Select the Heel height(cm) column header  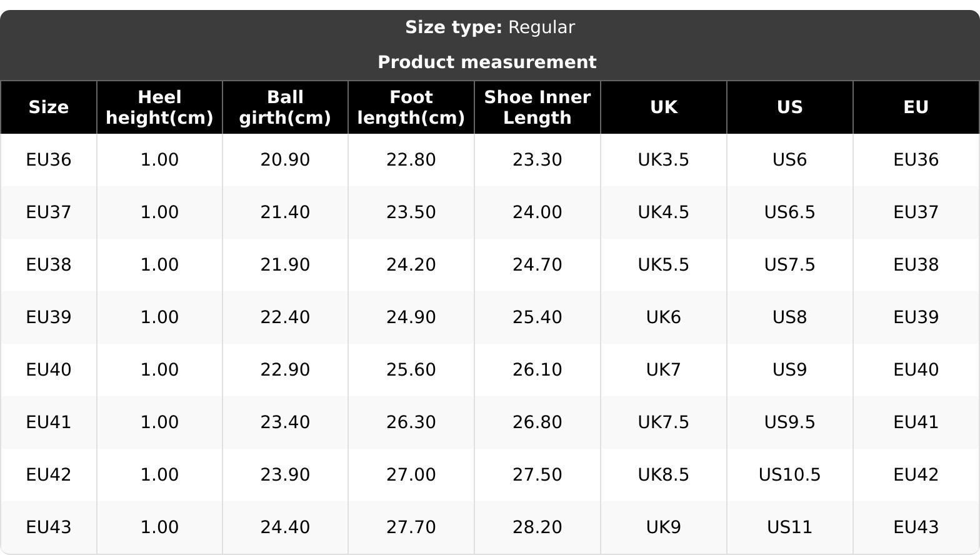coord(159,107)
